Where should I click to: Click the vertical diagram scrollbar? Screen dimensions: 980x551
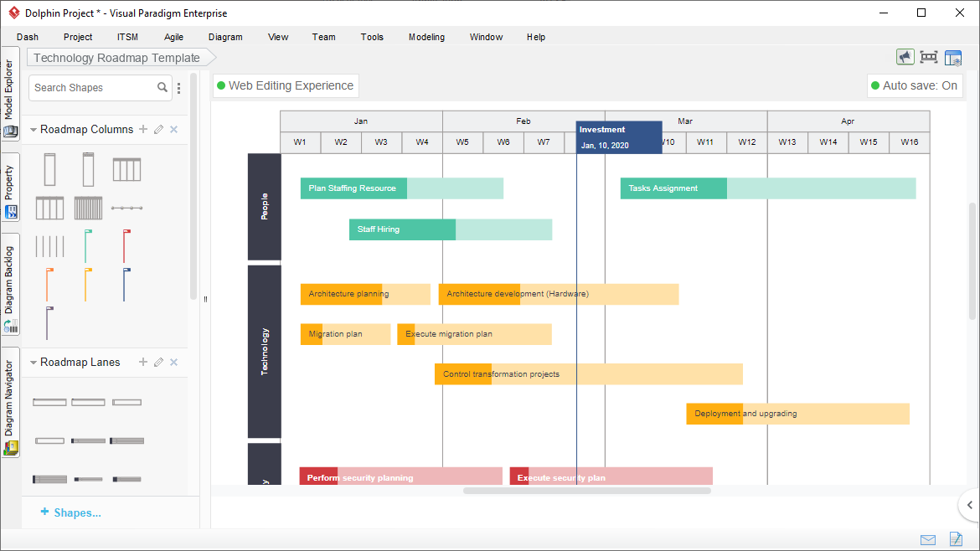pos(972,261)
